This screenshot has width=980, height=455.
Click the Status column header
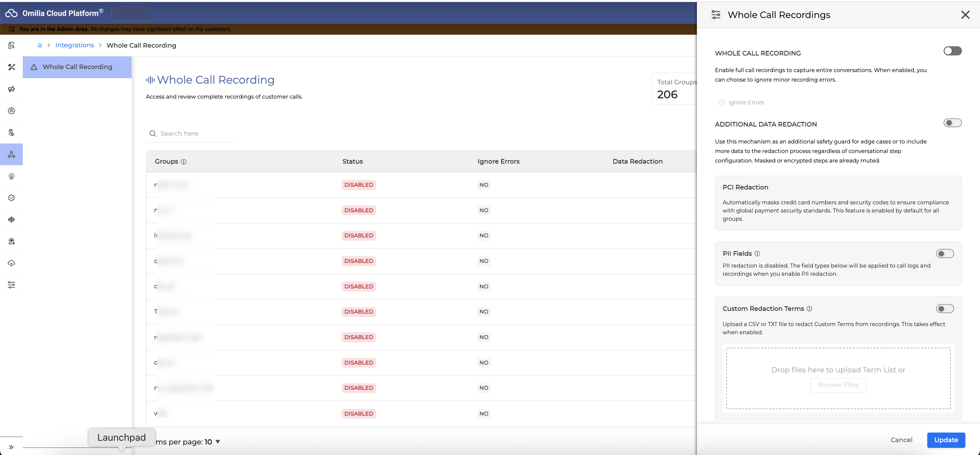pyautogui.click(x=352, y=162)
